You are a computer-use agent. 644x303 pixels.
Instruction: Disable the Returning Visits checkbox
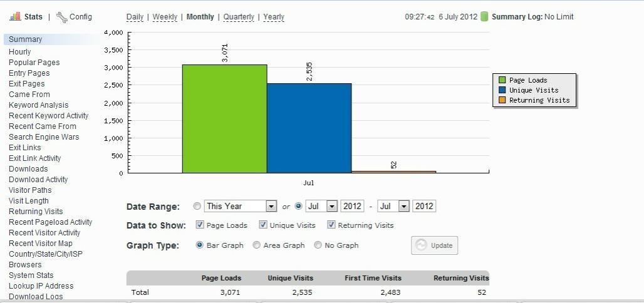pos(331,225)
